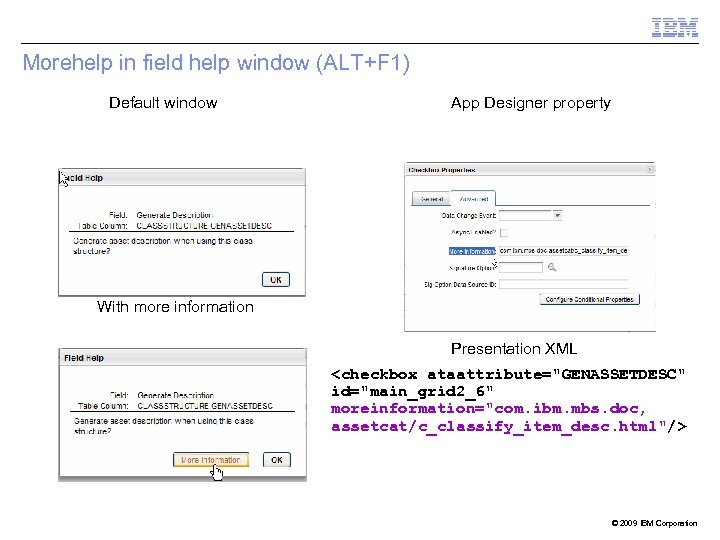Click the 2009 IBM Corporation copyright text
Viewport: 720px width, 540px height.
click(x=654, y=523)
